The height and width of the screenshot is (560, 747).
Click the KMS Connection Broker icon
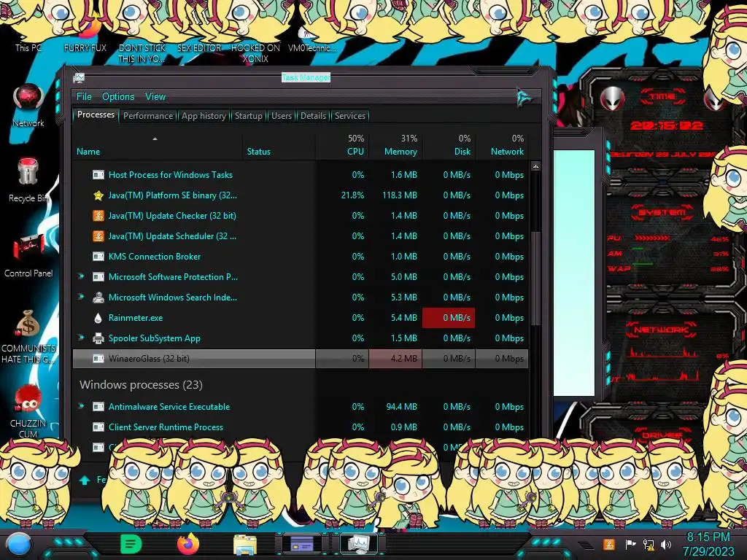click(98, 257)
